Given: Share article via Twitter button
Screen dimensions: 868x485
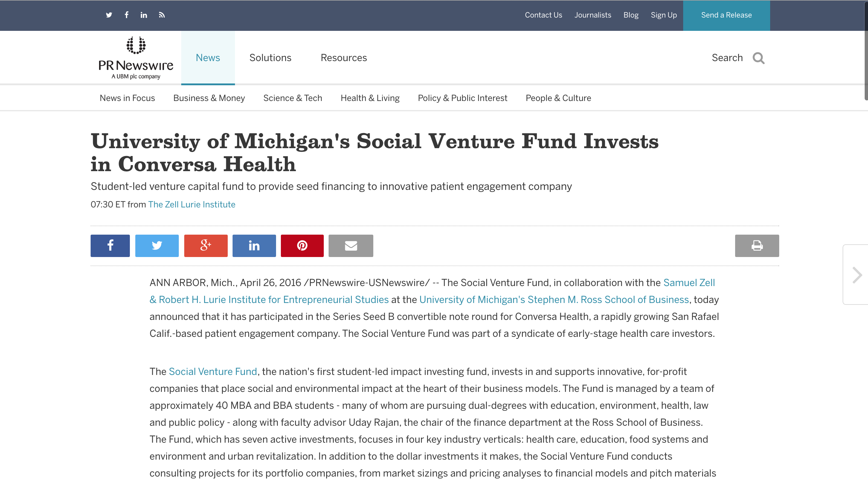Looking at the screenshot, I should pyautogui.click(x=157, y=246).
